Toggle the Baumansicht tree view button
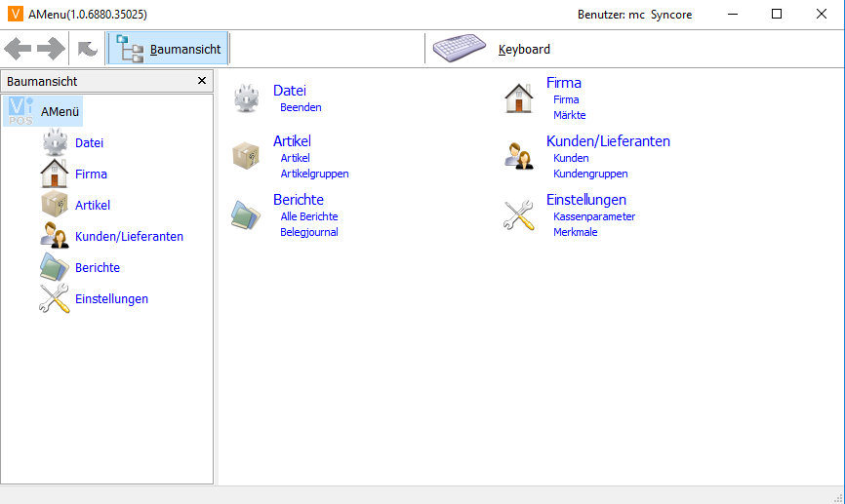 click(169, 49)
